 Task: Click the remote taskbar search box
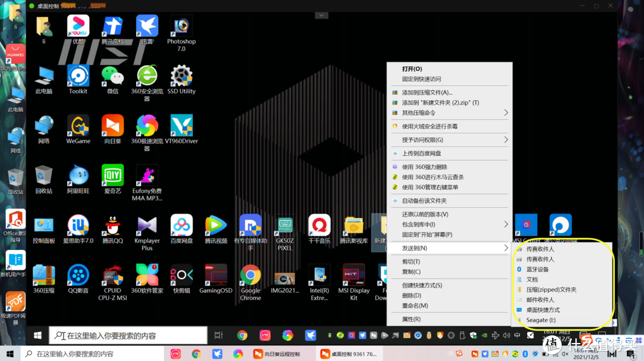128,335
